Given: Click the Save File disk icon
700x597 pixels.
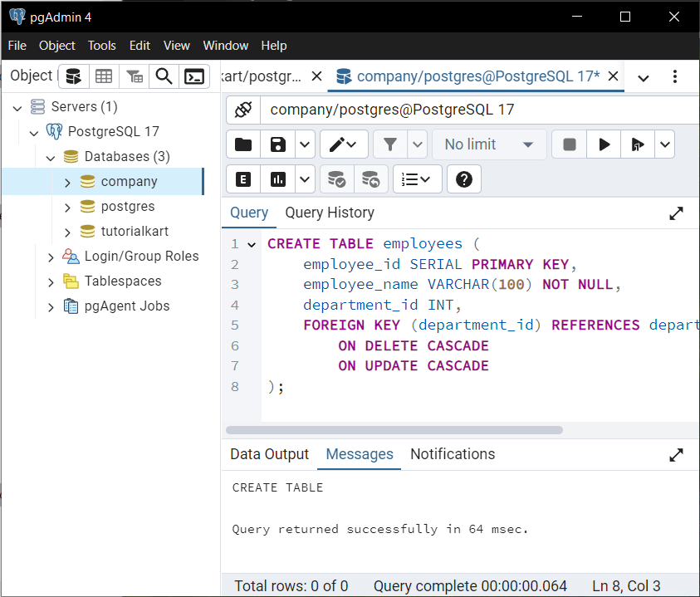Looking at the screenshot, I should [277, 144].
